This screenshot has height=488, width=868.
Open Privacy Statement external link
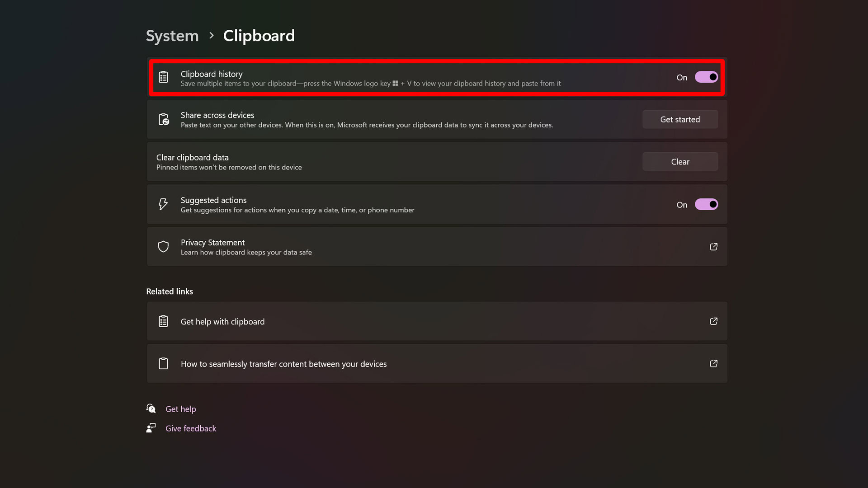point(713,247)
